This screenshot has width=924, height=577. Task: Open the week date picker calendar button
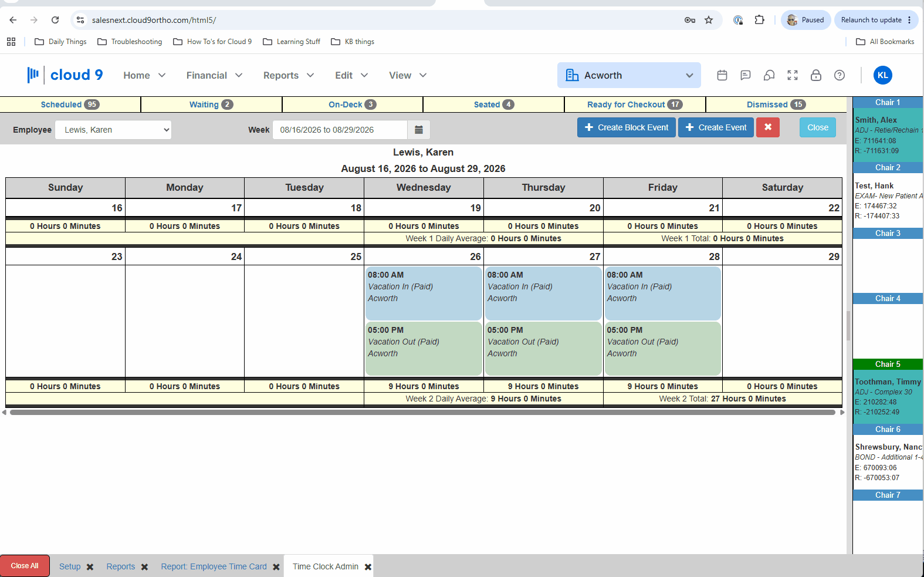pos(419,130)
